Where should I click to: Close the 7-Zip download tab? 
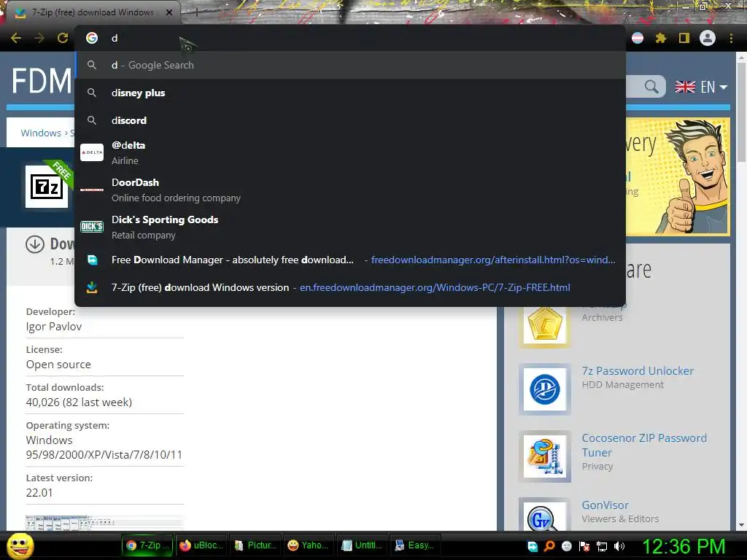[x=169, y=12]
